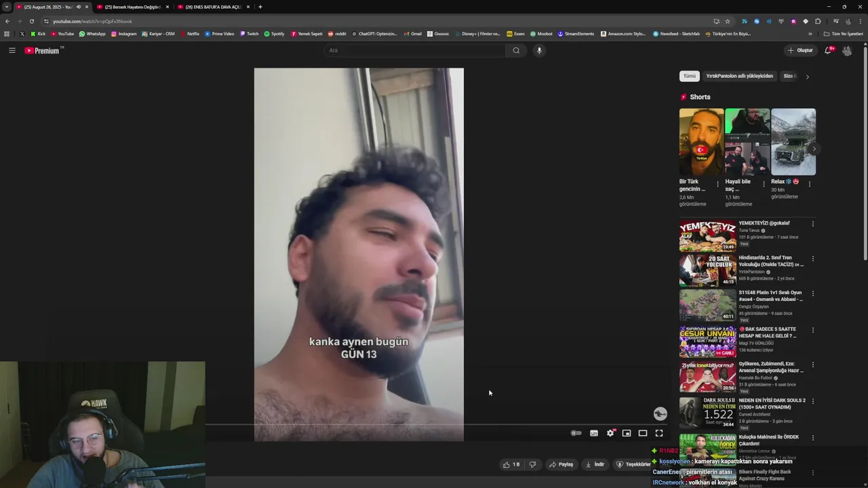Click the Oluştur create button

point(800,50)
